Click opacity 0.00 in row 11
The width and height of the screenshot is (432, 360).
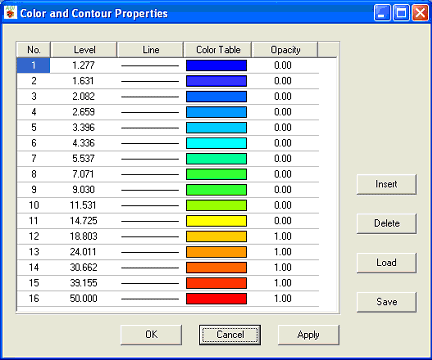(x=283, y=221)
